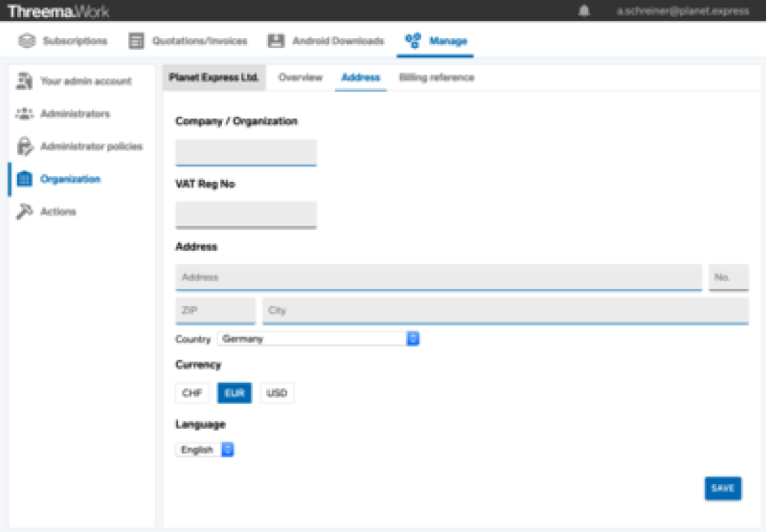Click the Quotations/Invoices calculator icon

pos(136,41)
